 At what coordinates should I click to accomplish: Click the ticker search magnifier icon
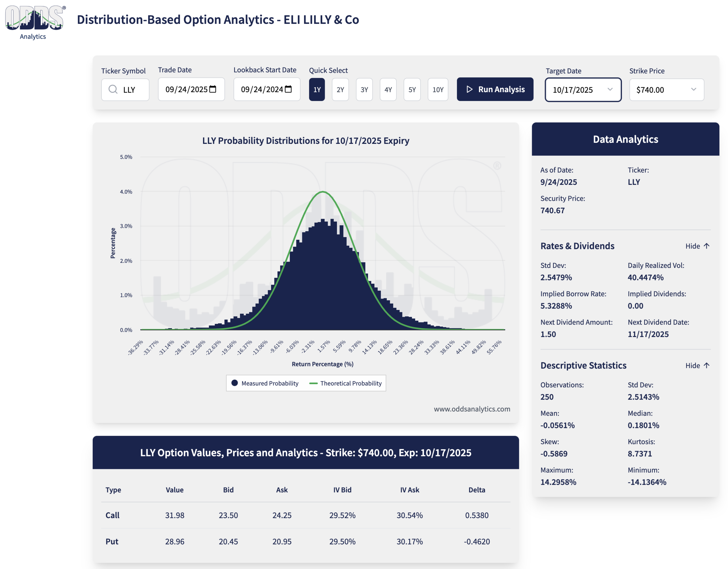(x=113, y=89)
